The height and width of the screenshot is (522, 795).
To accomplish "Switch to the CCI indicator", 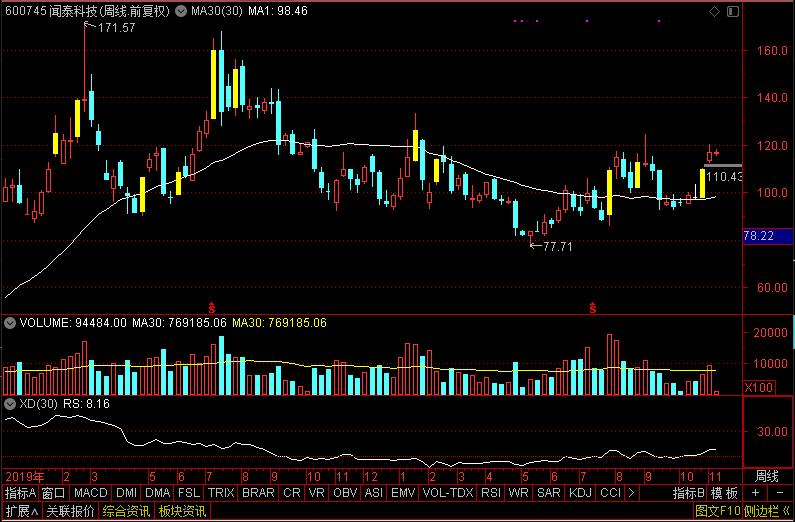I will click(x=610, y=493).
